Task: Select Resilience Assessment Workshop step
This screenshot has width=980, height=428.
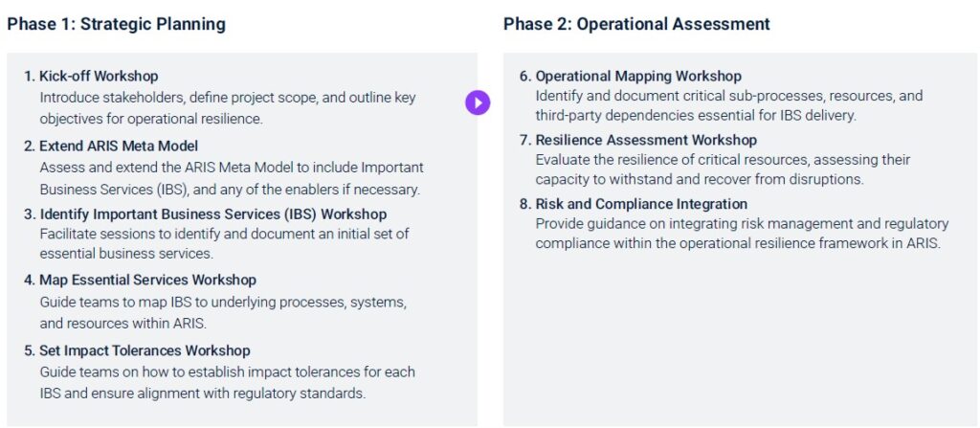Action: point(638,140)
